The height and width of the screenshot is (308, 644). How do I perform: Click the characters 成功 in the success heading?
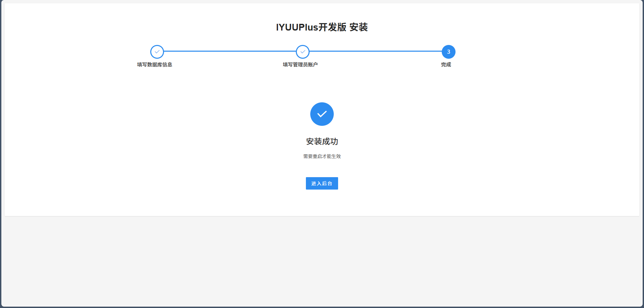point(330,142)
